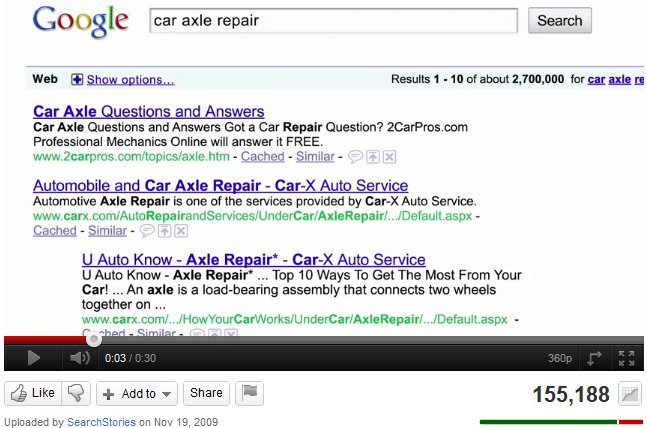Dislike the video with thumbs down

tap(76, 393)
